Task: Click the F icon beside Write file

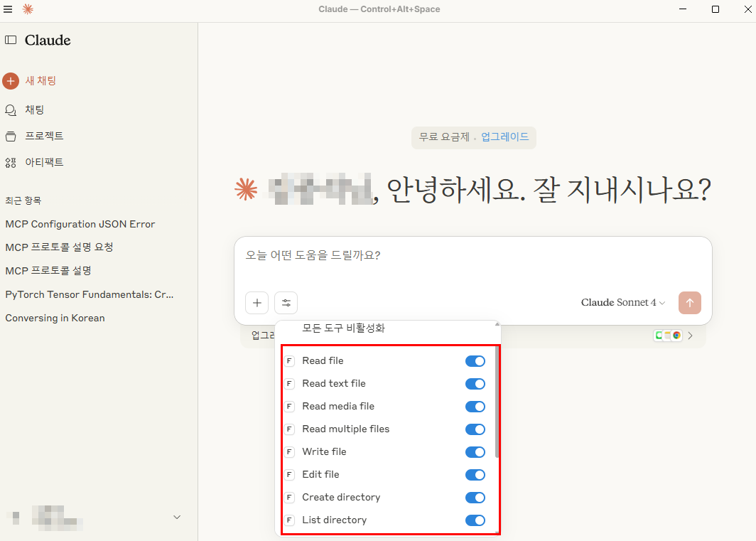Action: coord(289,451)
